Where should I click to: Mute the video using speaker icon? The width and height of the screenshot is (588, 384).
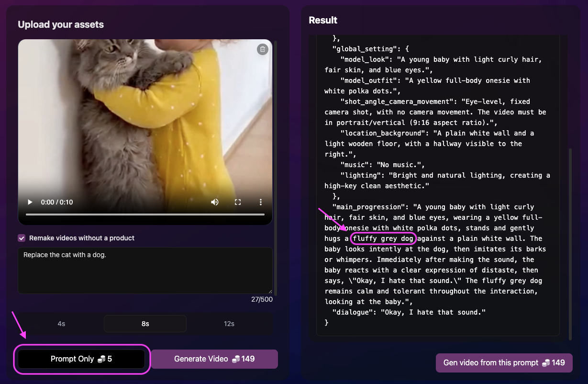click(215, 202)
